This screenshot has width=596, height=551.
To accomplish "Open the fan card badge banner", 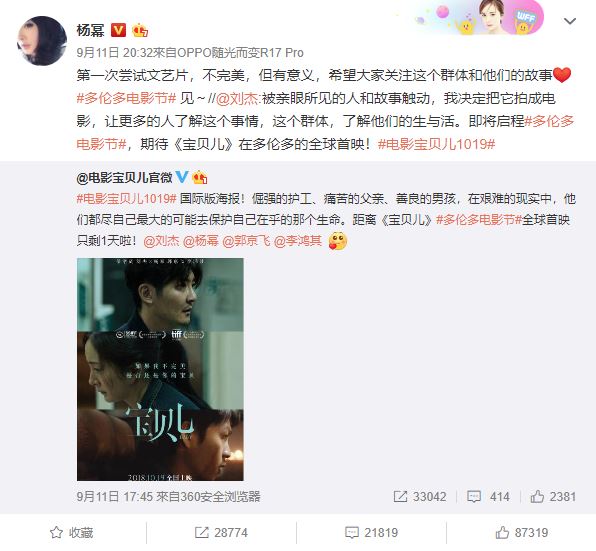I will tap(480, 17).
